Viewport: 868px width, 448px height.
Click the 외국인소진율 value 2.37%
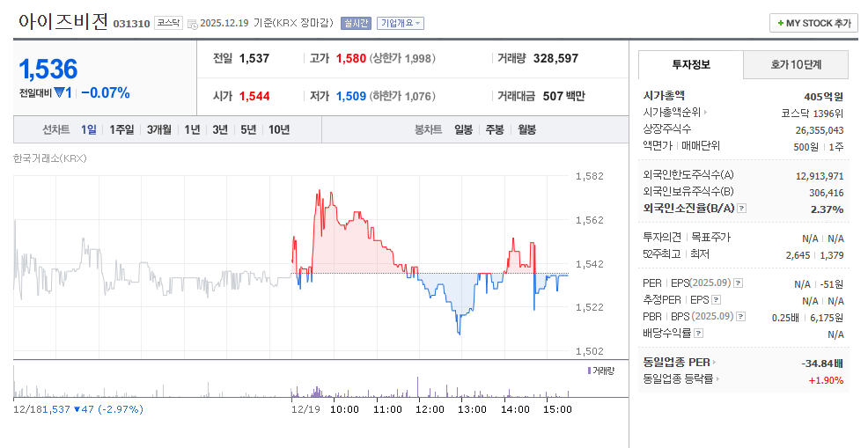click(x=827, y=209)
